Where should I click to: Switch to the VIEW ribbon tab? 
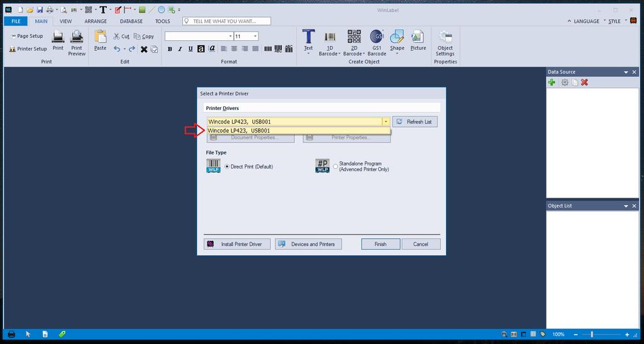pyautogui.click(x=65, y=21)
